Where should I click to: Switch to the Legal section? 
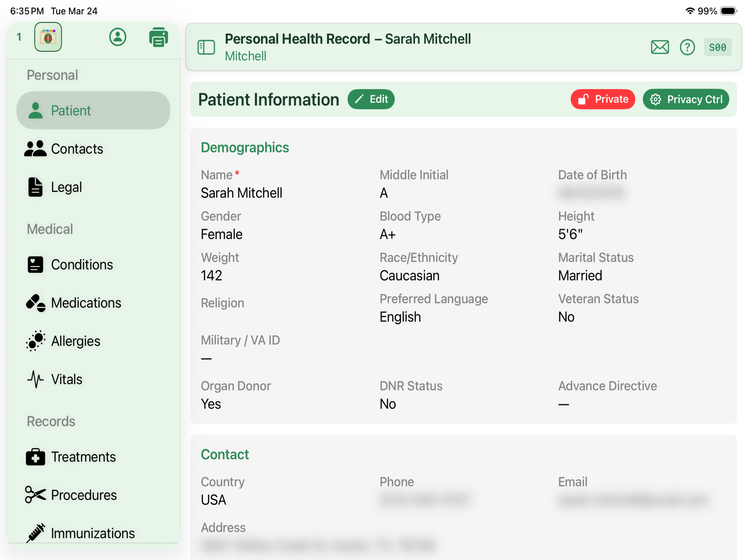point(66,187)
